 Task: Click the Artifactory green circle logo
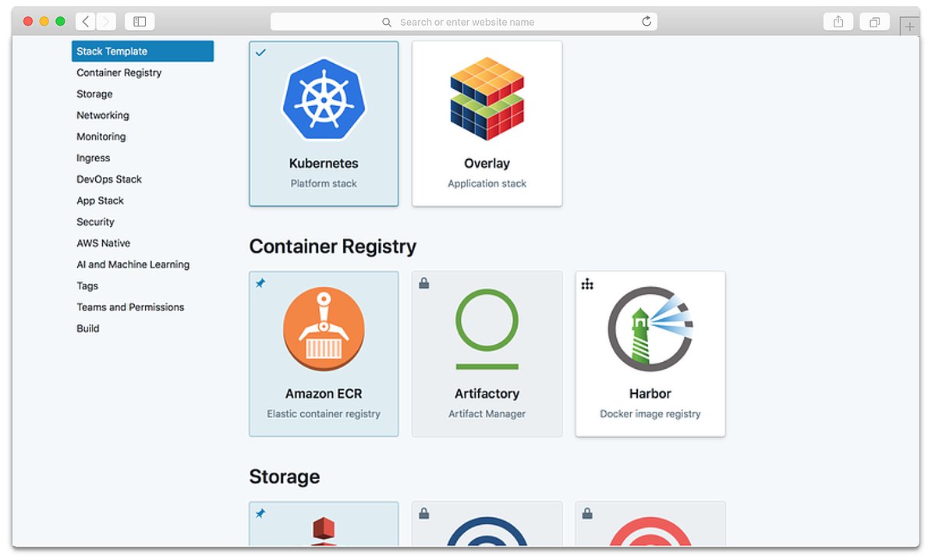(487, 329)
